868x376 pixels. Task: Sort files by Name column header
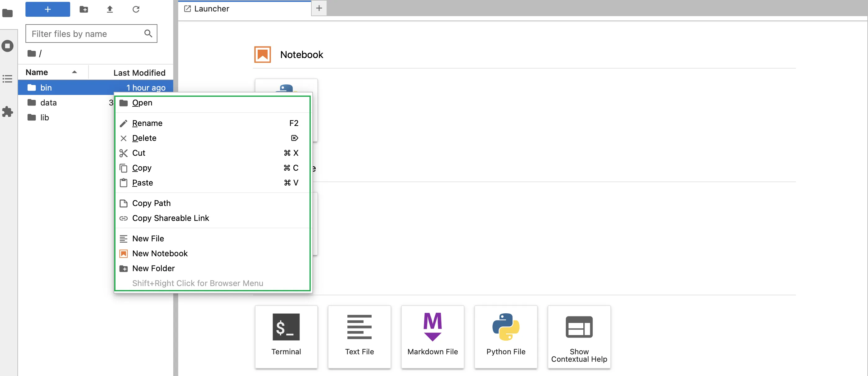pyautogui.click(x=53, y=72)
